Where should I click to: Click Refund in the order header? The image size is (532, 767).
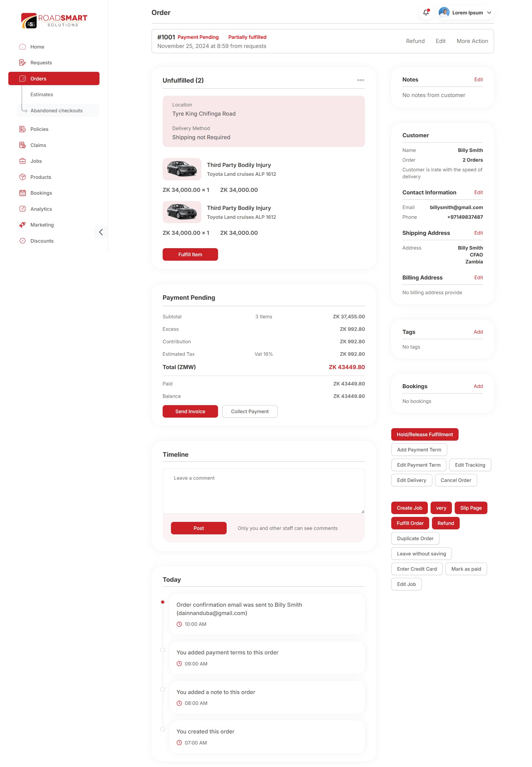(415, 41)
